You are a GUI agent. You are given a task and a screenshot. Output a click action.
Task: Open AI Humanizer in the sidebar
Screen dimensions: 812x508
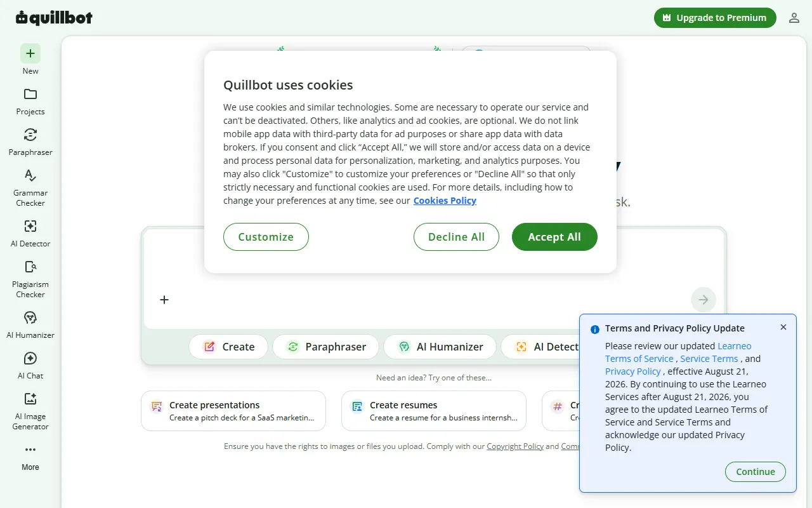point(30,317)
